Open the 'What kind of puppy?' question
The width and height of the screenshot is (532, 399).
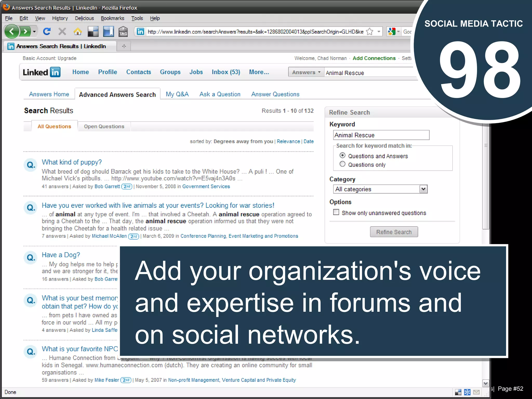(x=72, y=162)
